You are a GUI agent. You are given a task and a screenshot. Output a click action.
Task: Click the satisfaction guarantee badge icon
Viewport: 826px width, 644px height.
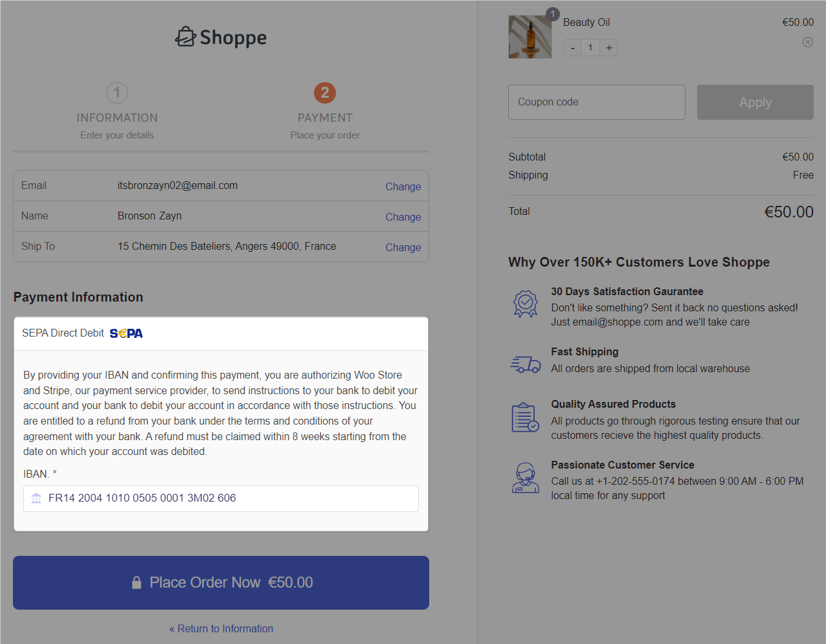[x=526, y=304]
